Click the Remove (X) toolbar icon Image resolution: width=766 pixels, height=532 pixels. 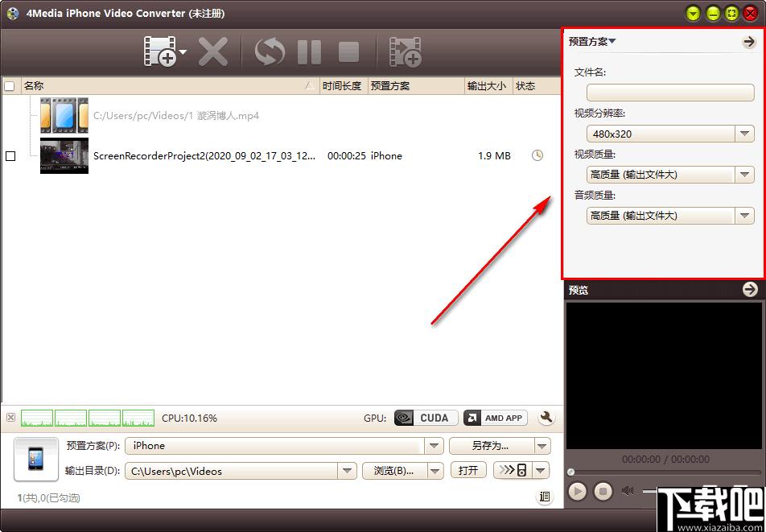click(213, 52)
